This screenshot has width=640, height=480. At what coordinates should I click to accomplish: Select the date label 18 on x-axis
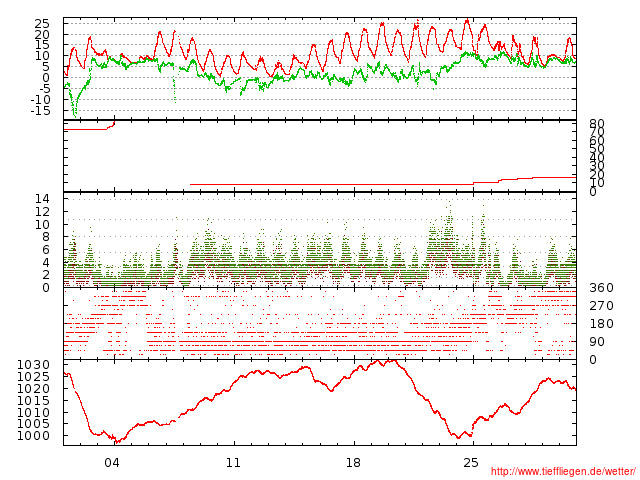(x=353, y=463)
